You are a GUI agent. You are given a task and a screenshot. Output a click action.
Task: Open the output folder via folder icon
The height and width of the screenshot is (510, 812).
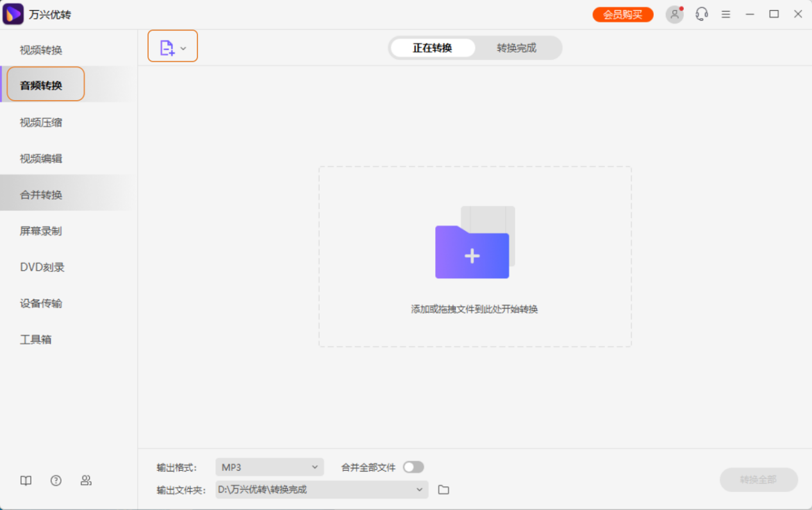click(x=443, y=489)
